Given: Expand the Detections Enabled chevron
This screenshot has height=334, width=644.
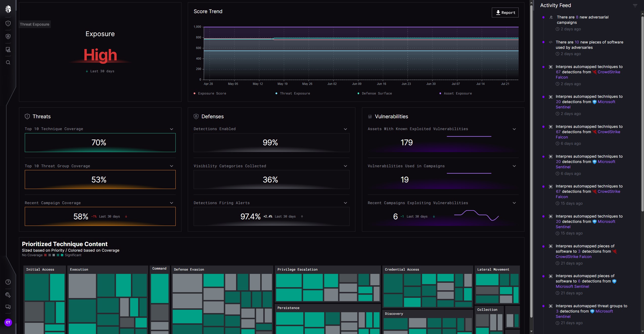Looking at the screenshot, I should point(346,129).
